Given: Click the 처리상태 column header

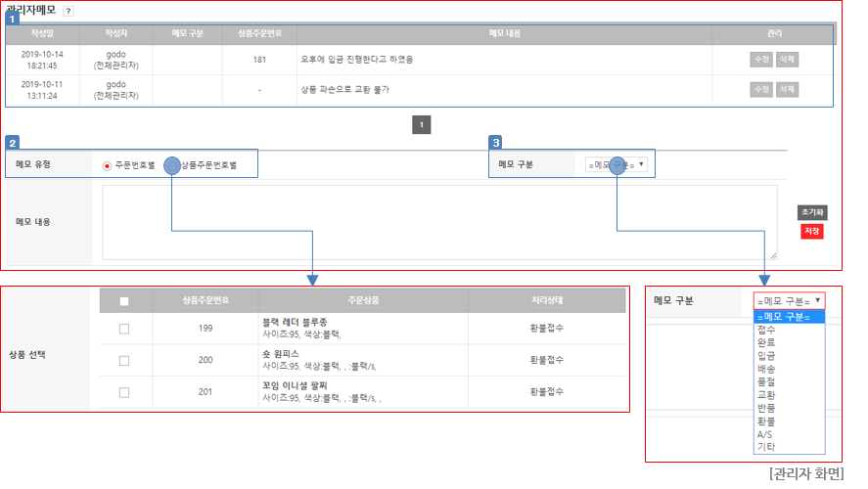Looking at the screenshot, I should [x=546, y=300].
